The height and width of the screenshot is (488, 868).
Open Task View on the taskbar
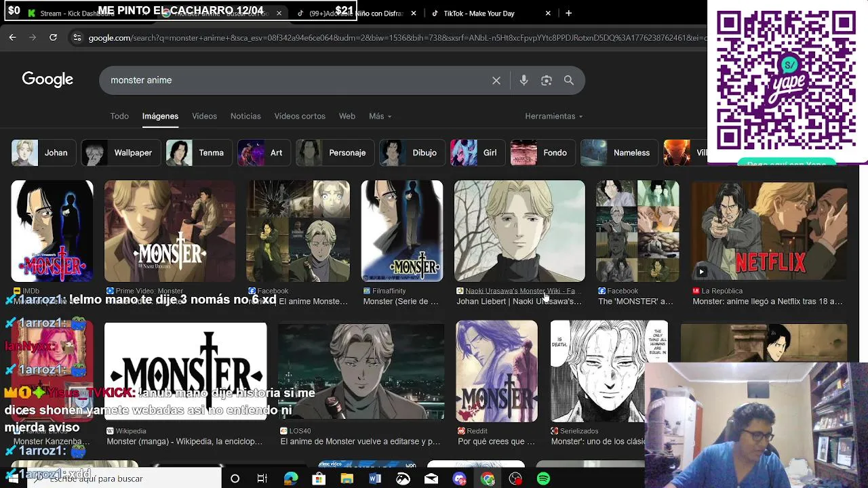click(x=262, y=479)
